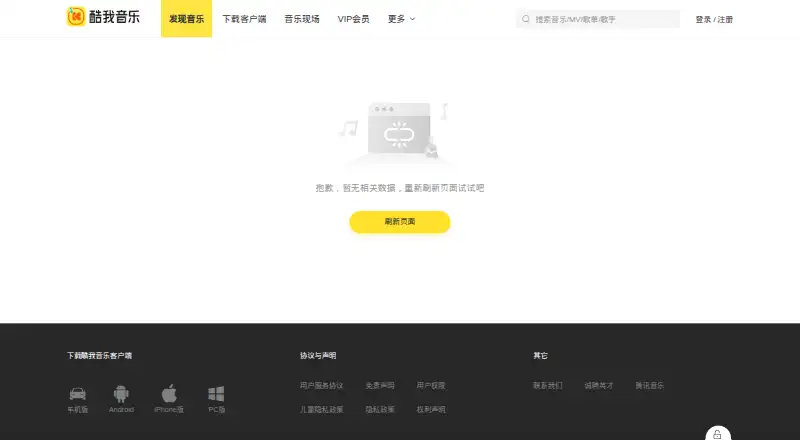800x440 pixels.
Task: Select the 发现音乐 tab
Action: pos(186,19)
